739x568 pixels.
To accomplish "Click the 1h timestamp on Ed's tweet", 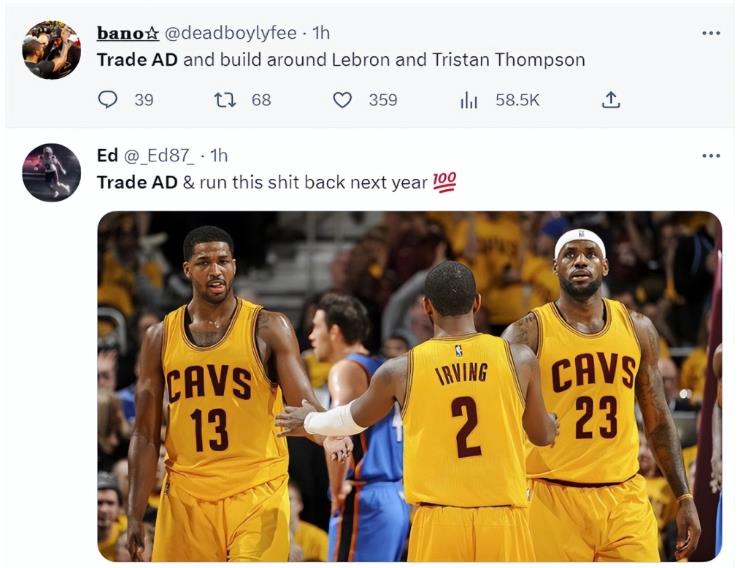I will tap(219, 155).
